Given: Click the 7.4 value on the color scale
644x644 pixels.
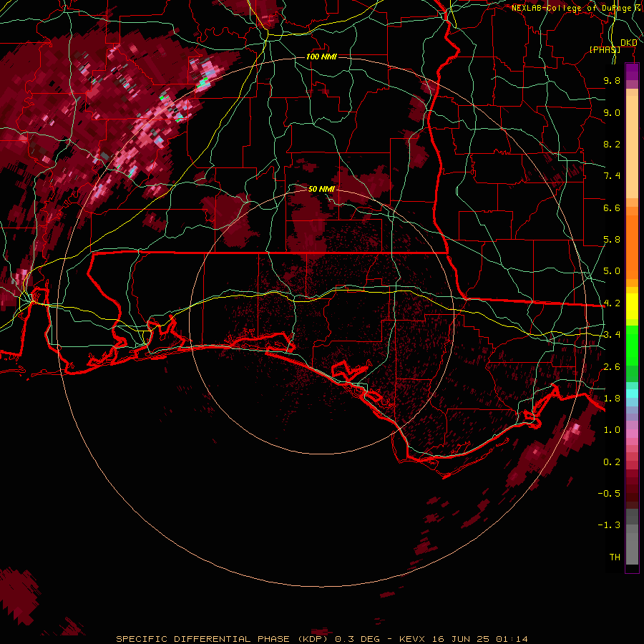Looking at the screenshot, I should (x=612, y=176).
